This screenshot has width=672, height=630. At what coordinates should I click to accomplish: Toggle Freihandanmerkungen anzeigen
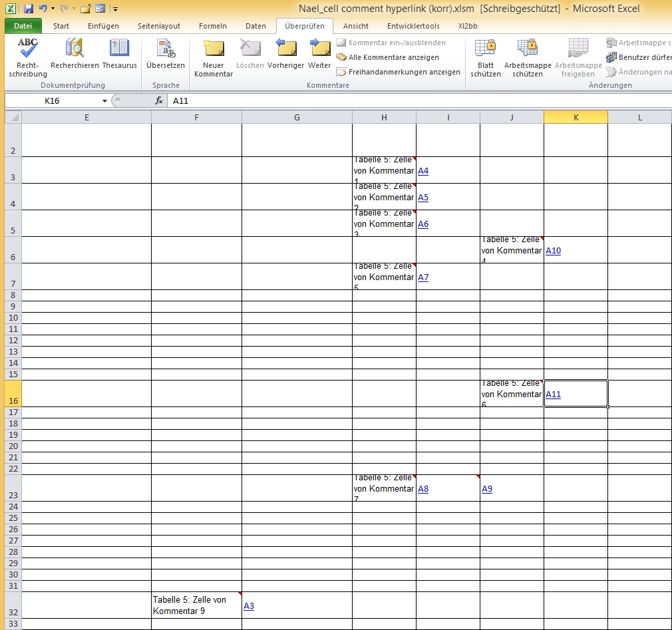coord(398,72)
